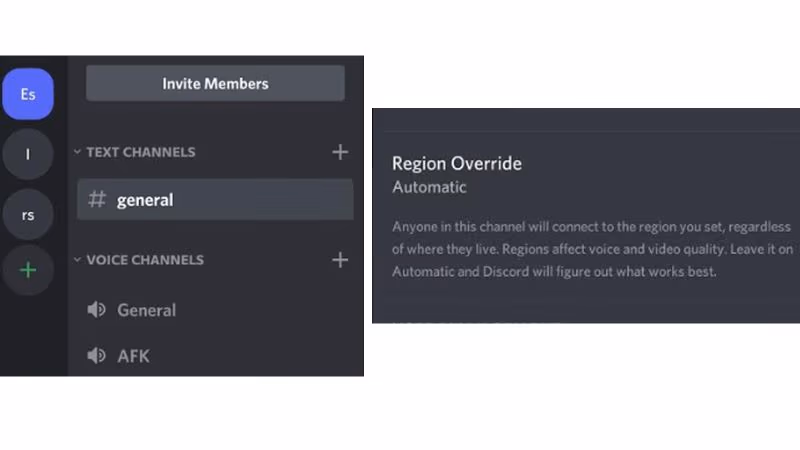Join the General voice channel by name

click(x=146, y=310)
